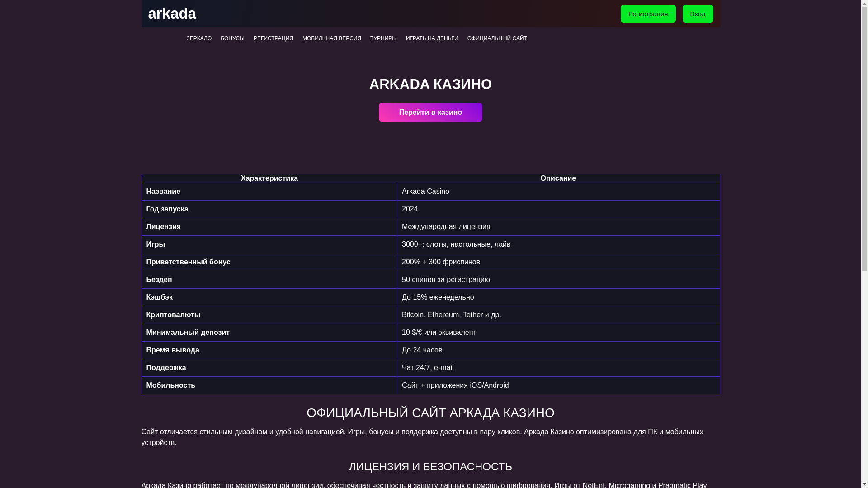Click the До 15% еженедельно cell

(558, 297)
